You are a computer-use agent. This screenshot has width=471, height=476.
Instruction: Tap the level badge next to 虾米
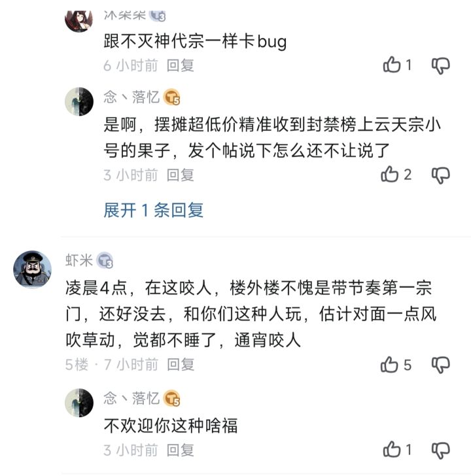point(105,261)
